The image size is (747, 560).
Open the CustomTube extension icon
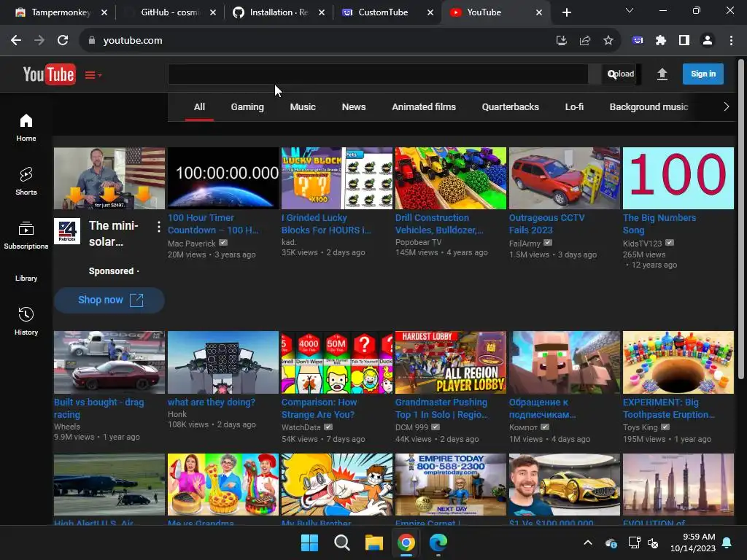click(638, 41)
